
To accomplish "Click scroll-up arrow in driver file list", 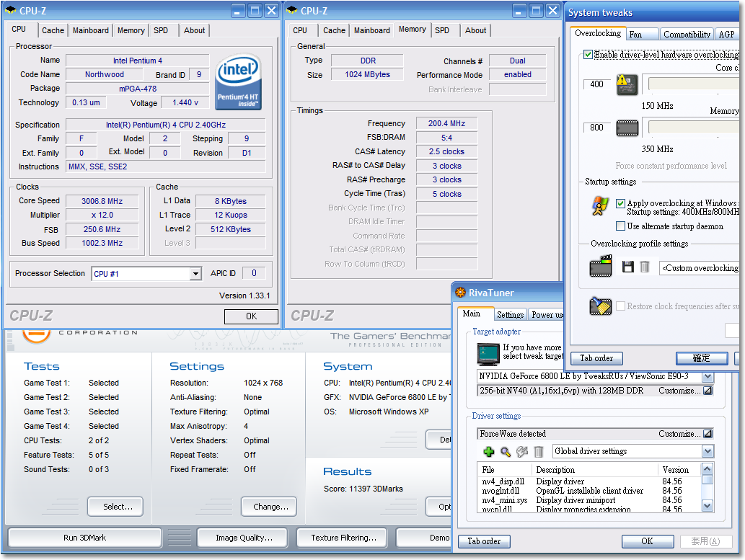I will click(707, 469).
